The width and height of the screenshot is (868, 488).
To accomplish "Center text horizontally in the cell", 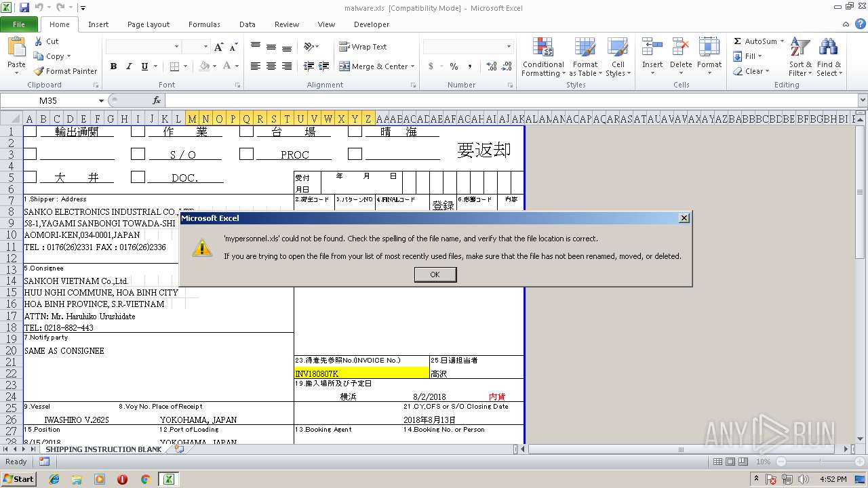I will pyautogui.click(x=271, y=66).
